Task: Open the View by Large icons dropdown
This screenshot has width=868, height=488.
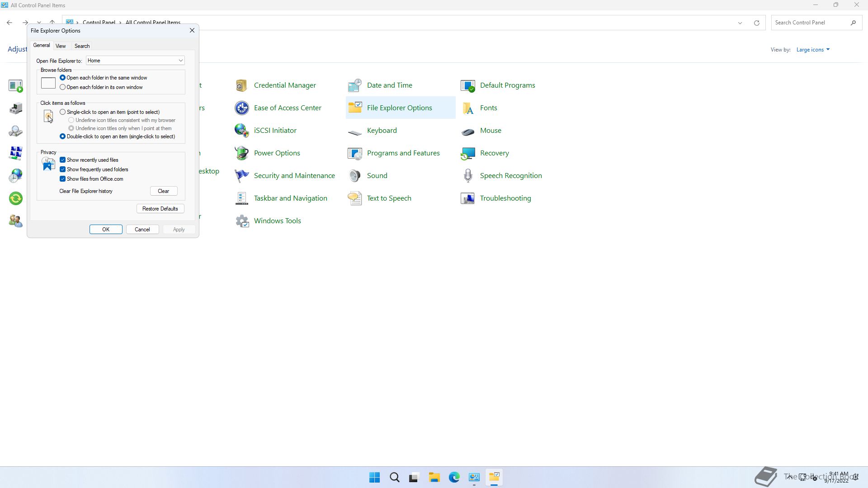Action: tap(812, 50)
